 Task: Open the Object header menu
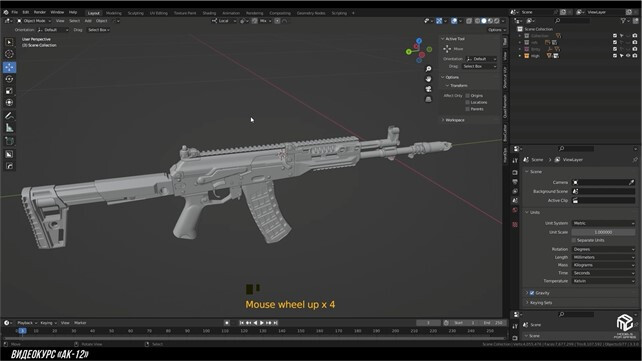click(101, 21)
